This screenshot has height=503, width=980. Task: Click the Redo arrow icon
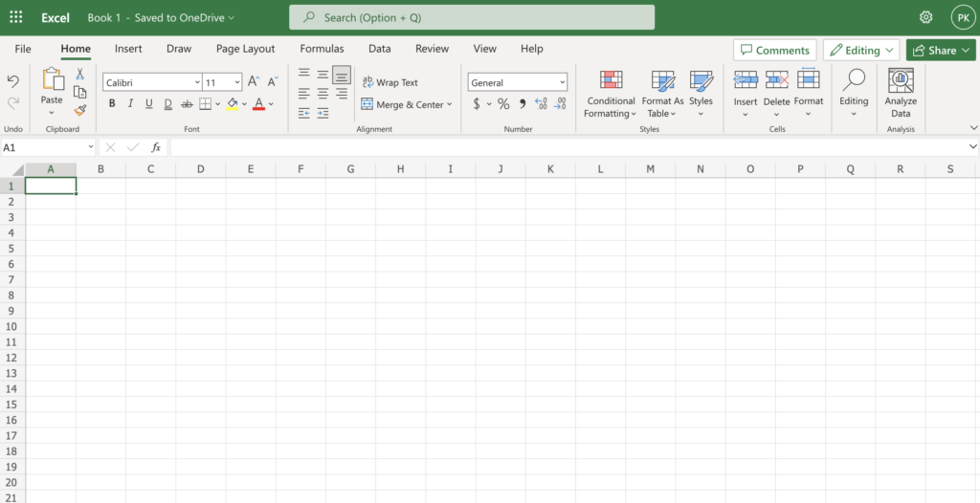[x=13, y=102]
